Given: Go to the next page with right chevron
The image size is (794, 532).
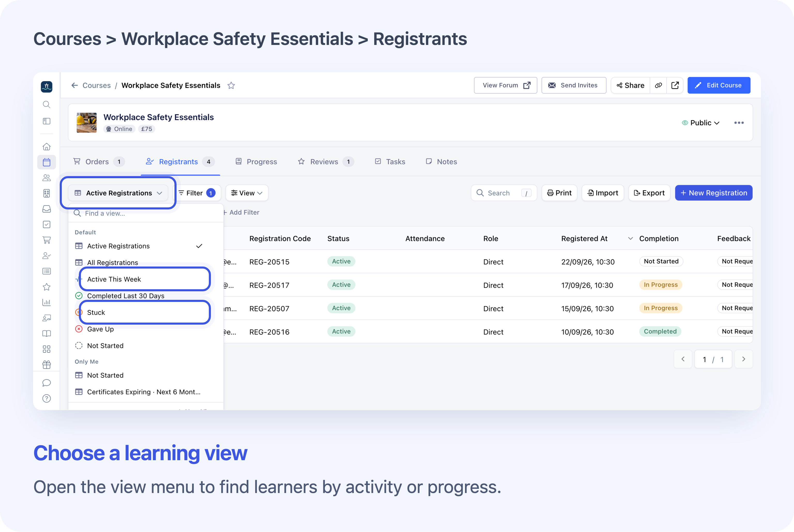Looking at the screenshot, I should (x=743, y=359).
